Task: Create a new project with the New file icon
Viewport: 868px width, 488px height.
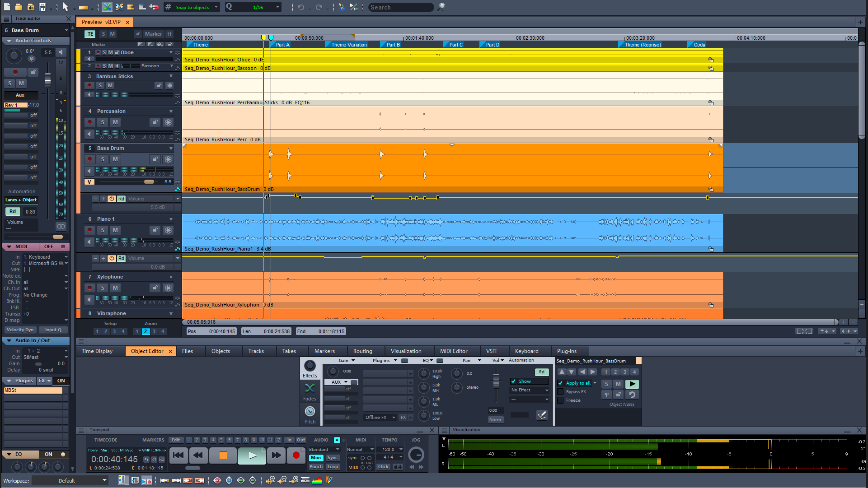Action: [x=7, y=7]
